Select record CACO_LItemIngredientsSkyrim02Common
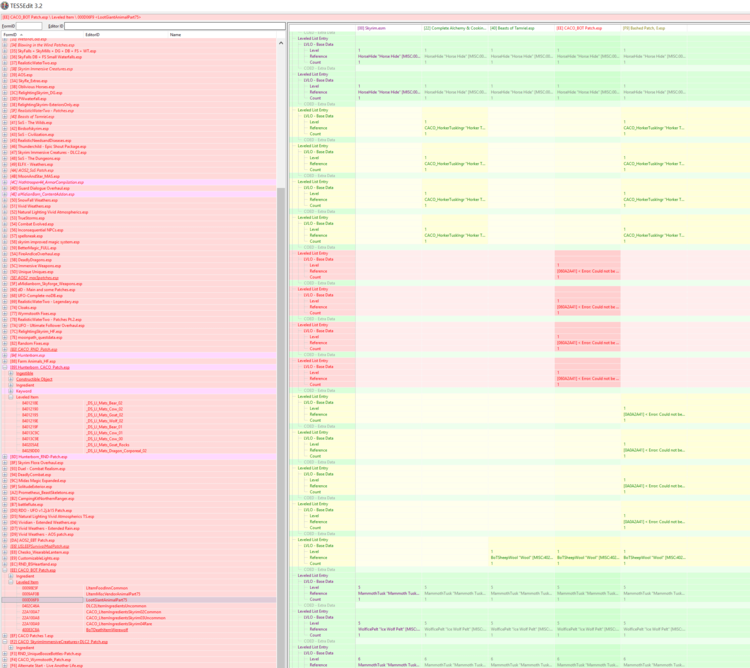The width and height of the screenshot is (750, 668). (x=139, y=612)
